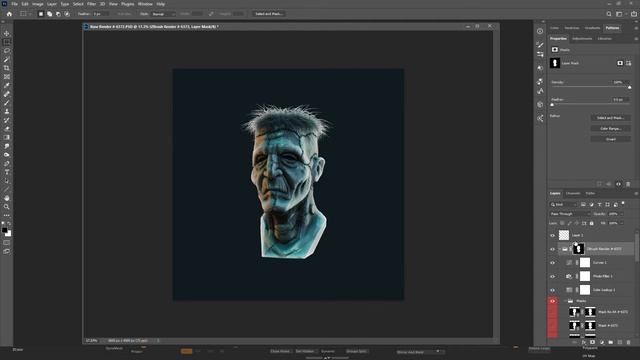Open the Window menu

point(145,4)
